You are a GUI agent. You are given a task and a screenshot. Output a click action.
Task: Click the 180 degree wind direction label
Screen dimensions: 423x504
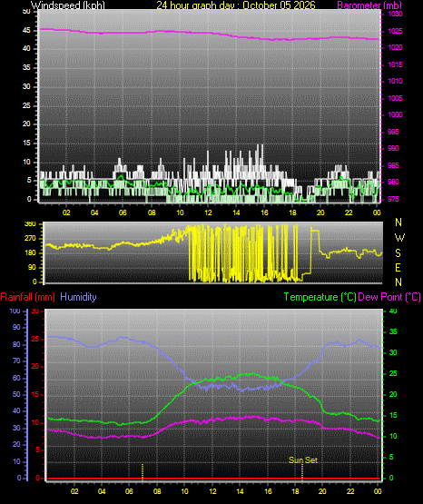click(30, 253)
